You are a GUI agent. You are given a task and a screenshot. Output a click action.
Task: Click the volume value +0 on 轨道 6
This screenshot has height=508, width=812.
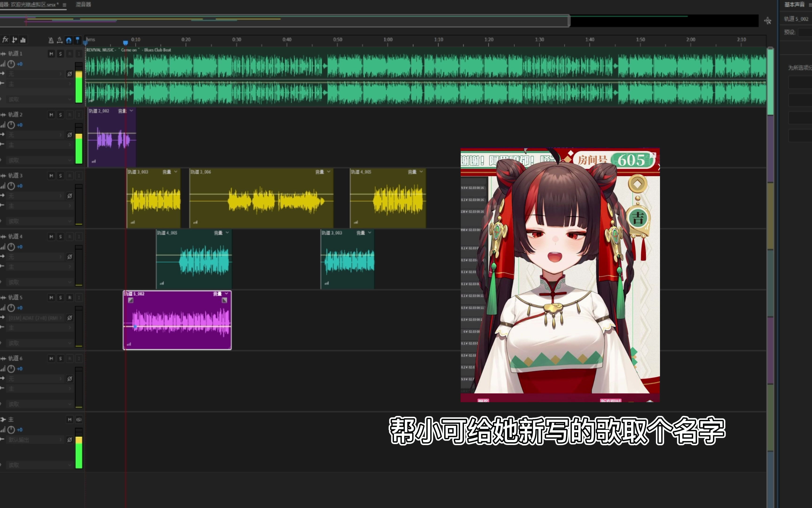tap(20, 369)
